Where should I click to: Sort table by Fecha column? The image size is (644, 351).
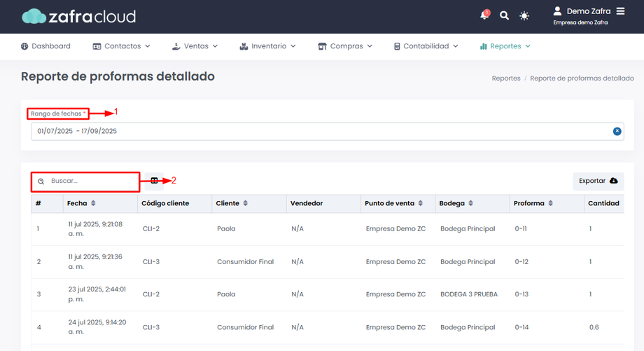93,203
